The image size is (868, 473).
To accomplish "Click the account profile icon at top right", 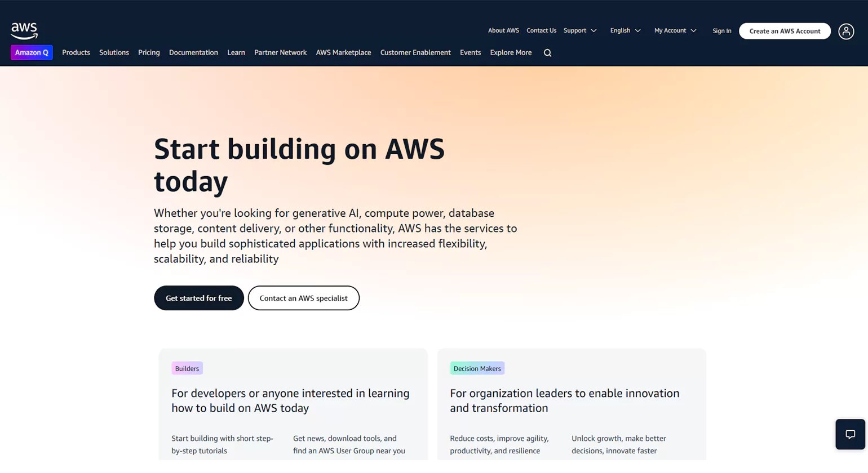I will [846, 32].
